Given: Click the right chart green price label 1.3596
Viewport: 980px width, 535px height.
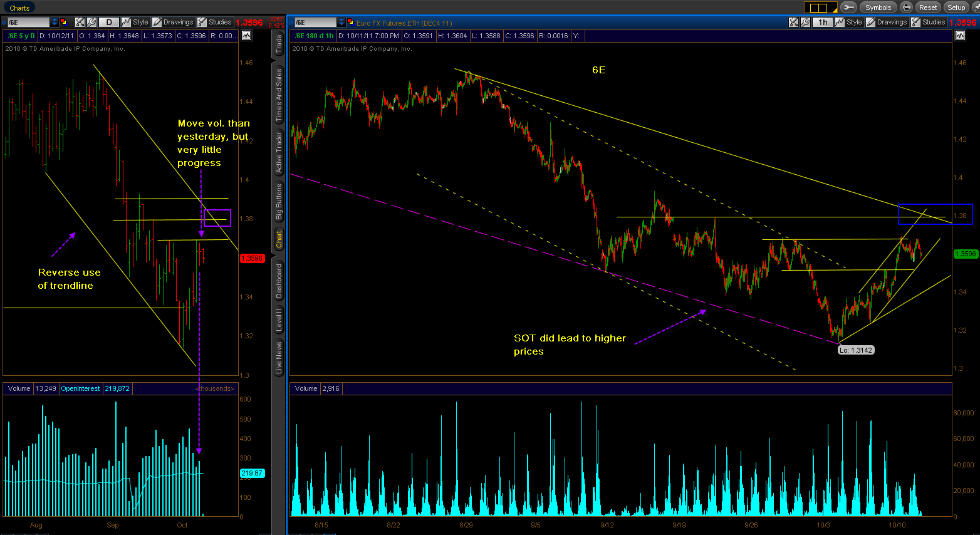Looking at the screenshot, I should tap(966, 254).
